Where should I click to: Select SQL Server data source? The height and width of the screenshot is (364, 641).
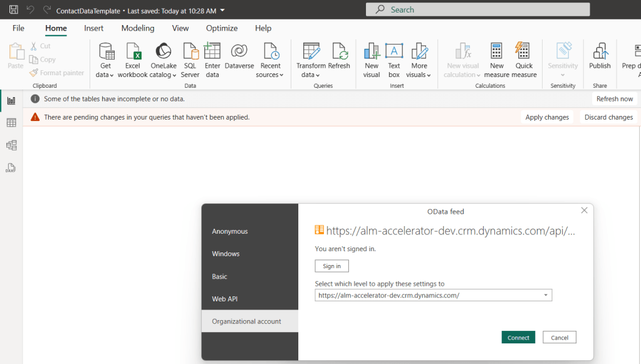point(190,60)
